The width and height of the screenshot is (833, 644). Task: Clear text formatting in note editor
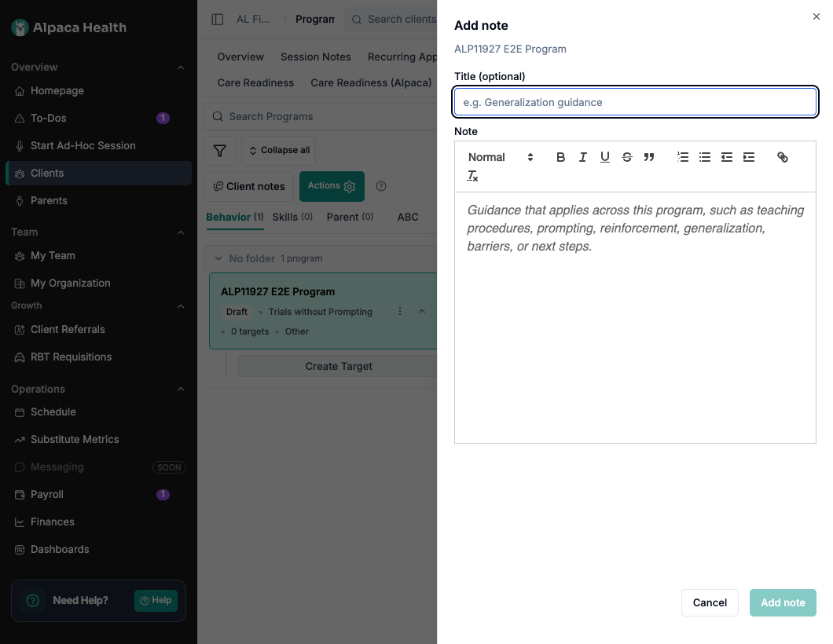pos(472,176)
